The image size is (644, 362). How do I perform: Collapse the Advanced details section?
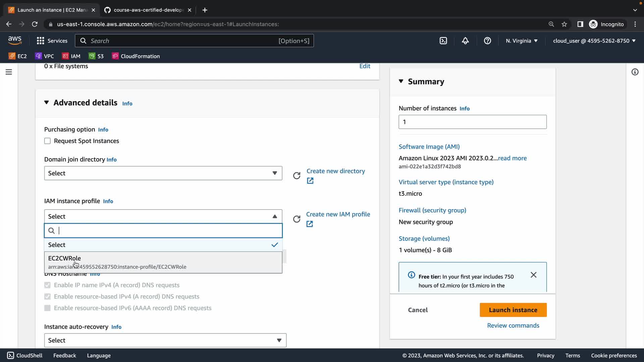[47, 103]
